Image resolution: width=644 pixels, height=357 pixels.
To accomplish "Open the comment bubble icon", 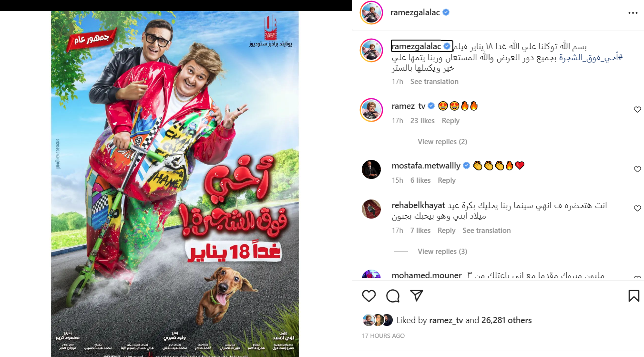I will [393, 296].
